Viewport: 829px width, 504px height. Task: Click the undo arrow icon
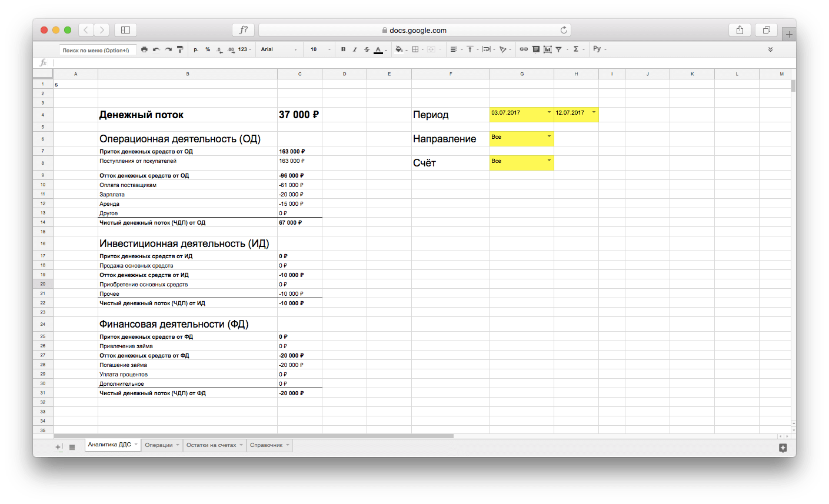pyautogui.click(x=156, y=49)
